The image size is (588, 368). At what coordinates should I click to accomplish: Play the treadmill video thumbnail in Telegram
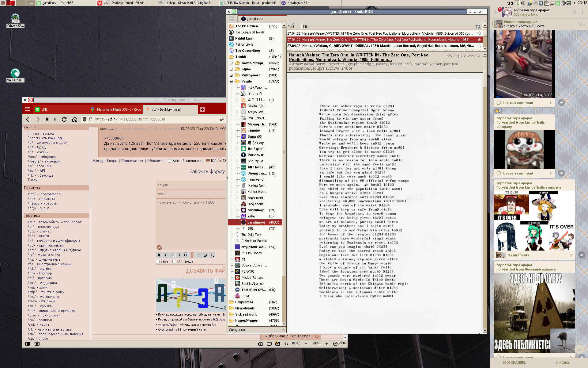click(x=524, y=48)
